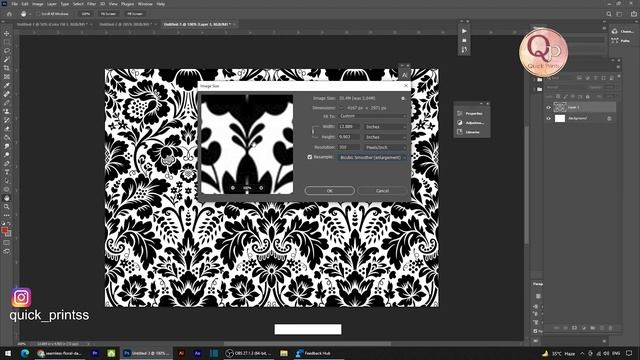
Task: Play the selected action
Action: click(464, 31)
